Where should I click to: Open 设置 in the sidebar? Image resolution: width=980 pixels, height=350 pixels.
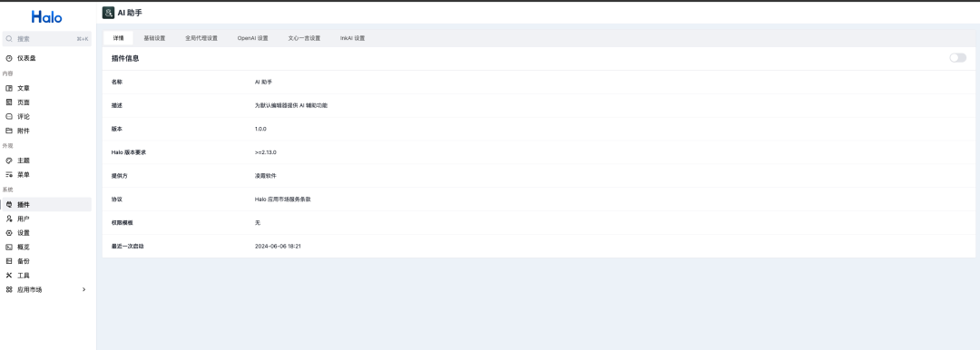click(47, 233)
